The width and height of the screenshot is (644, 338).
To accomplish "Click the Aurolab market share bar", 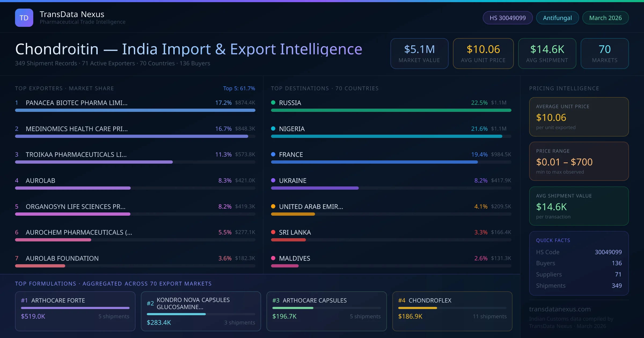I will point(73,188).
